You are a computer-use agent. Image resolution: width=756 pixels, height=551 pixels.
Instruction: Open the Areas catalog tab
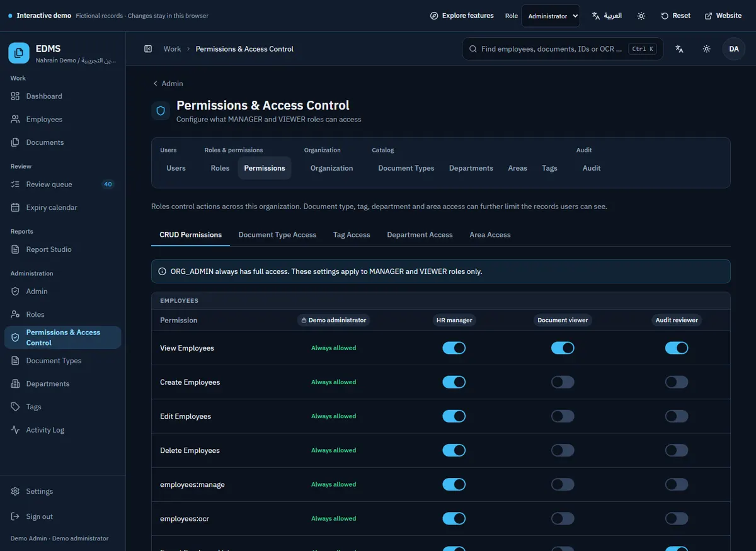tap(518, 168)
